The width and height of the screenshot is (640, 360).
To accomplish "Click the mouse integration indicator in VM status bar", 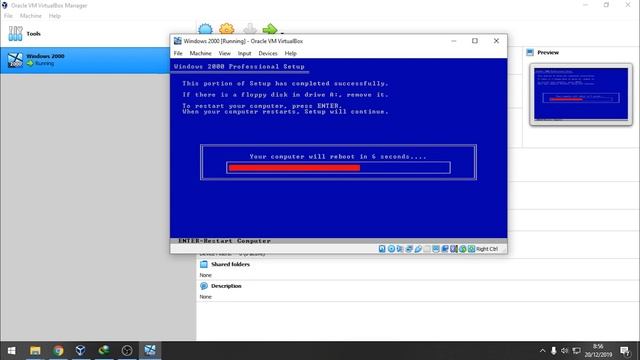I will coord(463,249).
